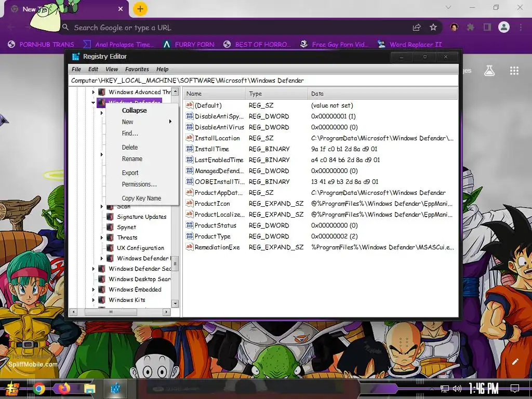Click the ProductStatus DWORD icon

coord(189,225)
